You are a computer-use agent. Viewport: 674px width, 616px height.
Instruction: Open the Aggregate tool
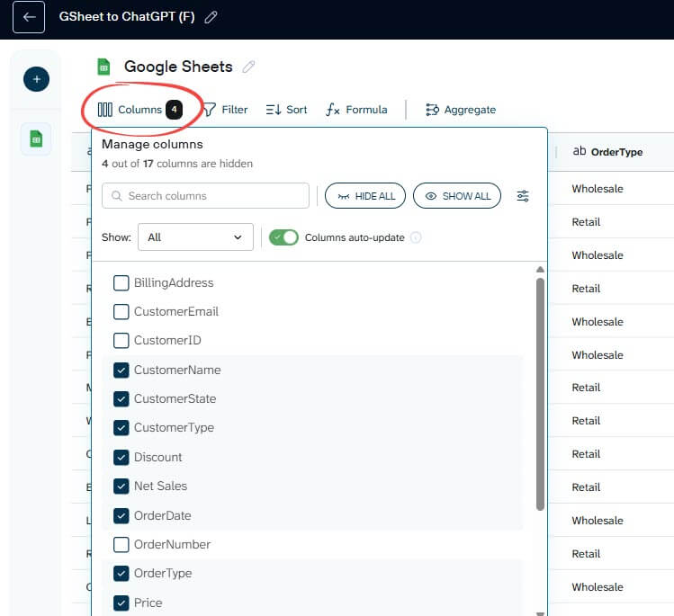461,110
